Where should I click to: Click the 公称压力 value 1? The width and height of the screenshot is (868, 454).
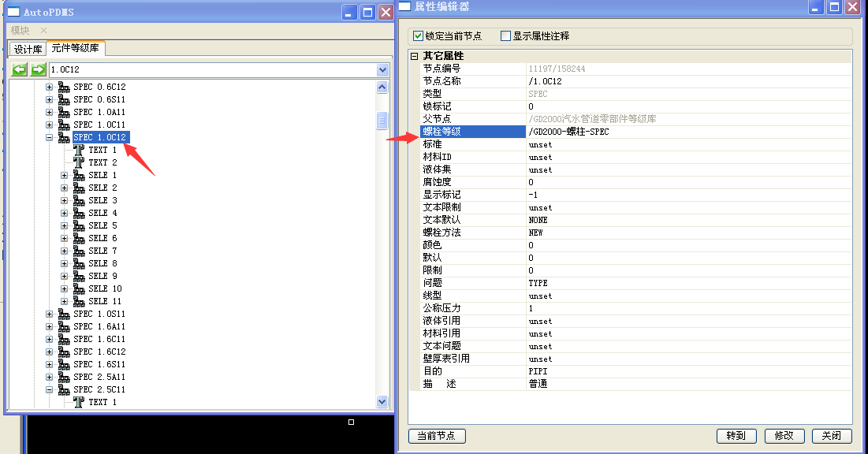click(531, 308)
